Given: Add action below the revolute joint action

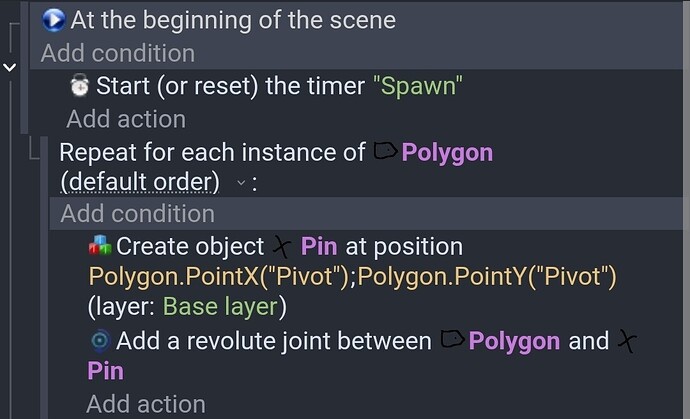Looking at the screenshot, I should click(146, 404).
